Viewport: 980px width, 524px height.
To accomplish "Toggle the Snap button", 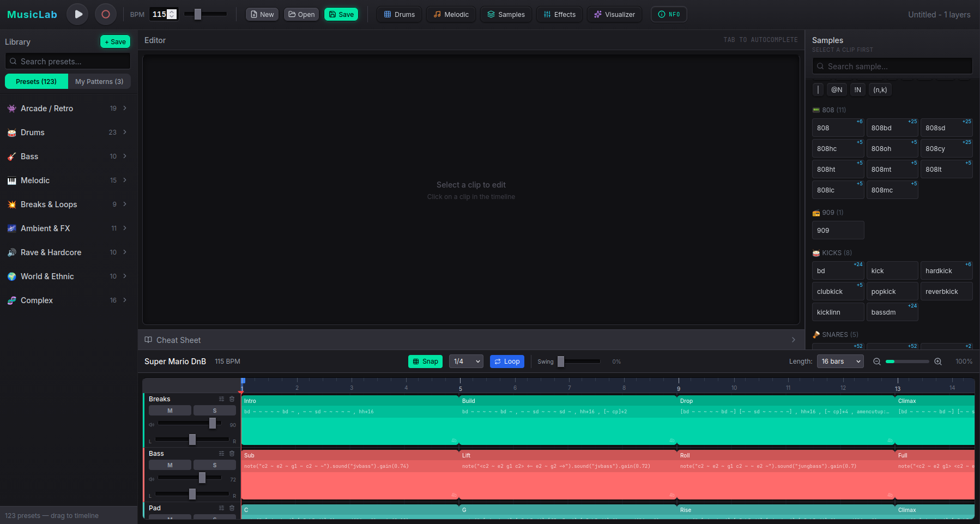I will click(x=425, y=362).
